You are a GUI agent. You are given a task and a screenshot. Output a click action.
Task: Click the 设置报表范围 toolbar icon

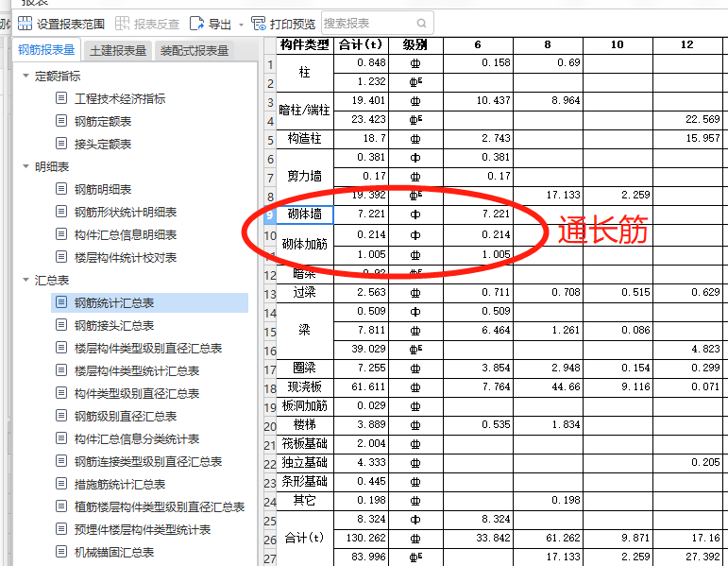pos(25,24)
